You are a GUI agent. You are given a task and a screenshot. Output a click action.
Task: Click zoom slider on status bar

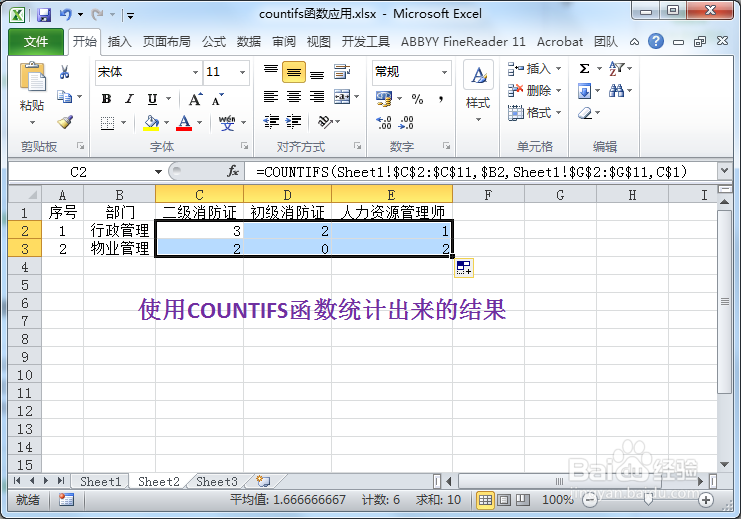(x=648, y=500)
